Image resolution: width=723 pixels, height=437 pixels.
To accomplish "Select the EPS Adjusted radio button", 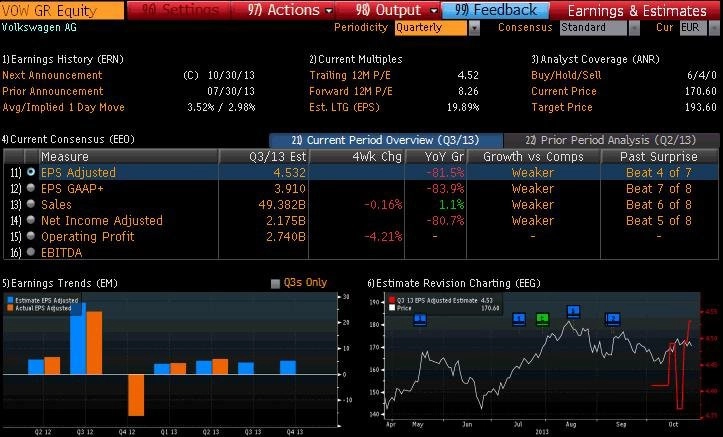I will point(31,172).
